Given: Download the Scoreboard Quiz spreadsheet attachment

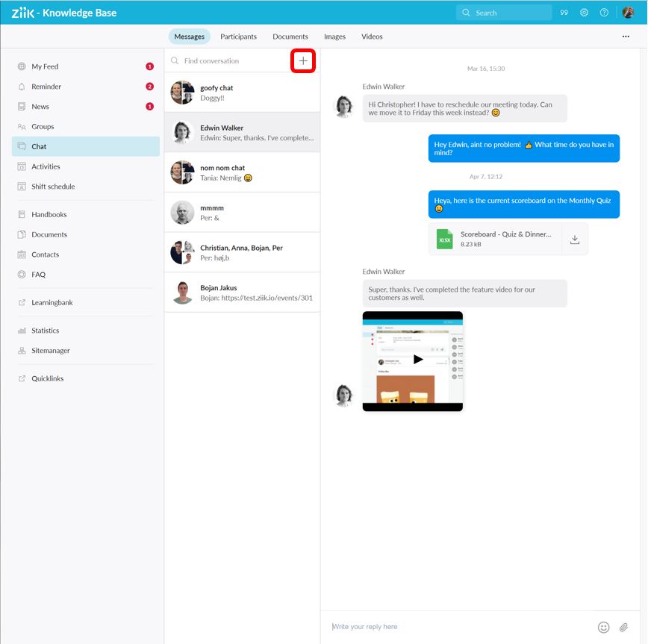Looking at the screenshot, I should (x=574, y=239).
